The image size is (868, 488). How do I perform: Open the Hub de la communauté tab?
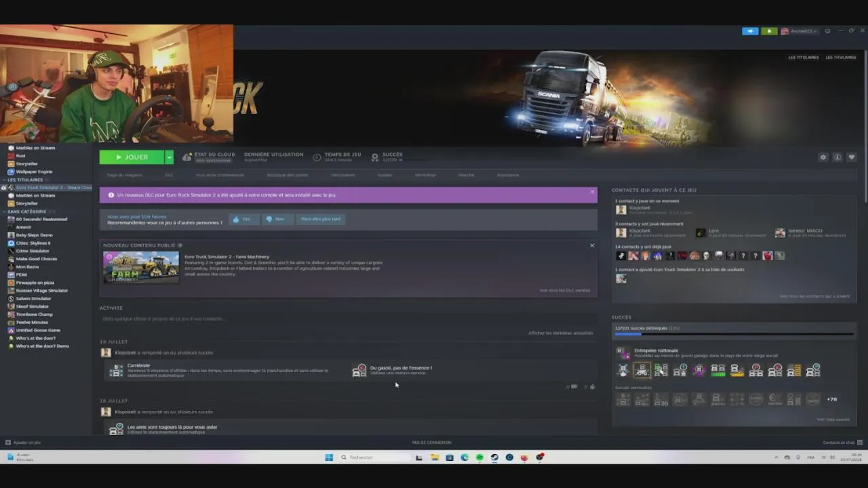coord(220,175)
